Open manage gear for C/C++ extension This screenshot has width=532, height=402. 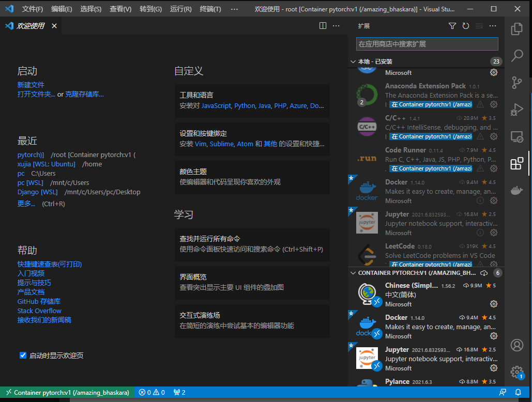click(494, 136)
